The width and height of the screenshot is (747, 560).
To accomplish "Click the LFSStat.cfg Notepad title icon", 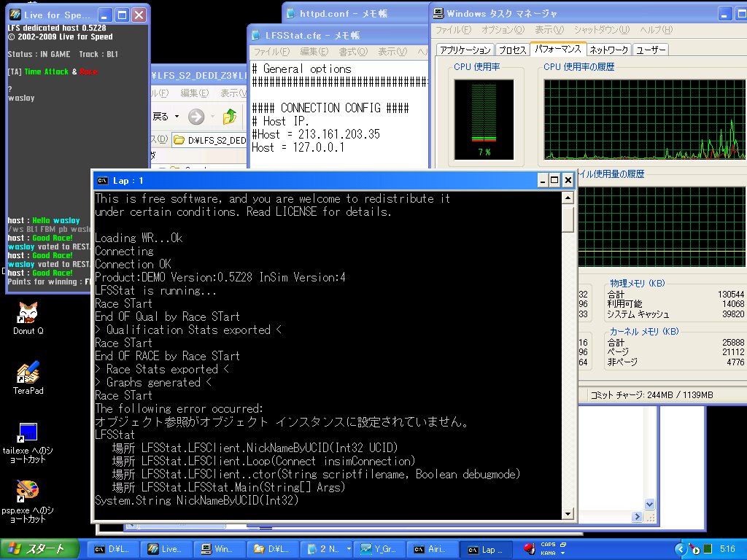I will click(x=256, y=35).
